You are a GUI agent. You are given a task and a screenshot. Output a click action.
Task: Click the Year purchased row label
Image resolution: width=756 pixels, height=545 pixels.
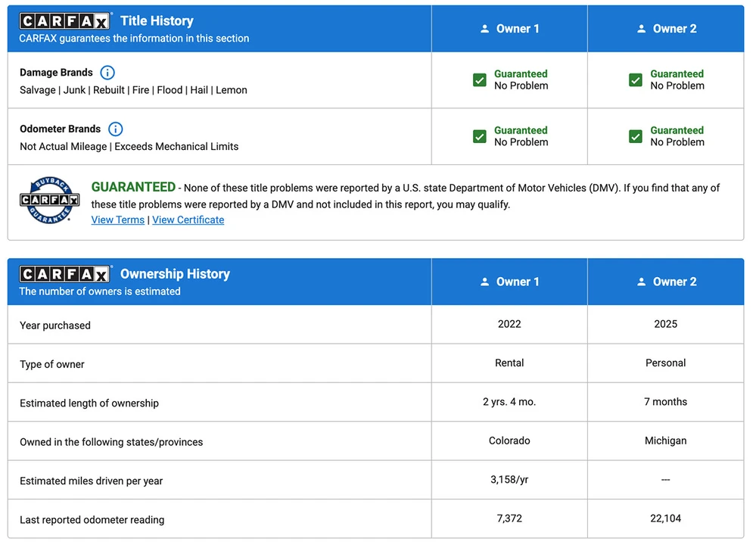(55, 325)
